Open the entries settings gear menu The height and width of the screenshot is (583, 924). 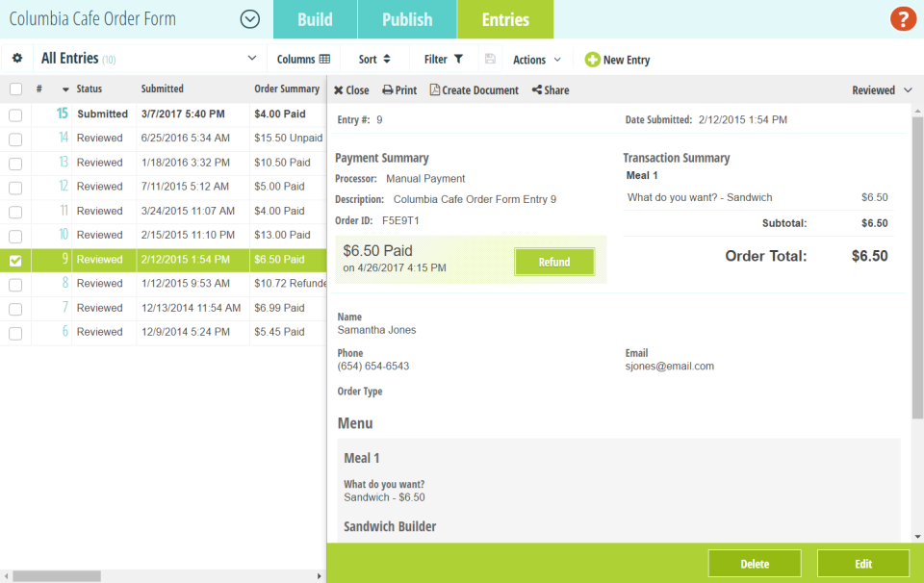16,58
